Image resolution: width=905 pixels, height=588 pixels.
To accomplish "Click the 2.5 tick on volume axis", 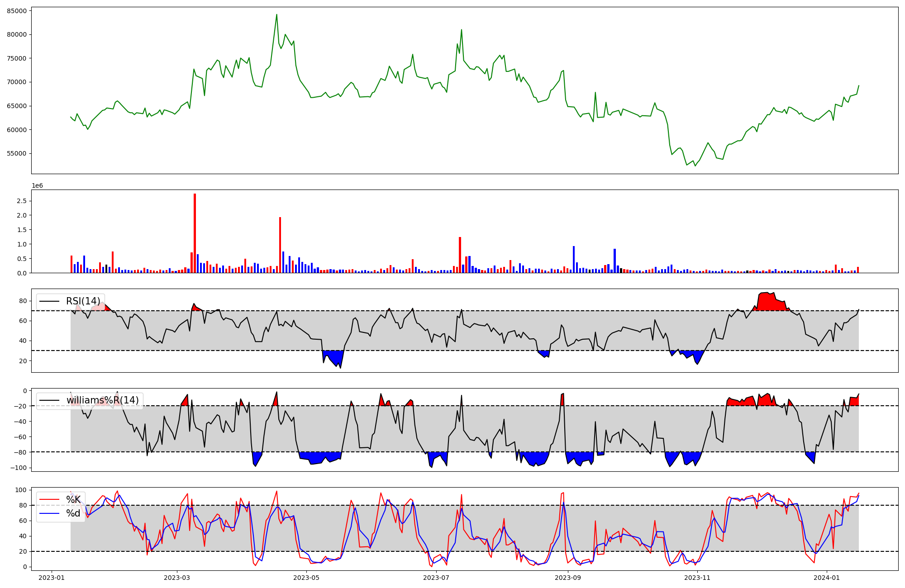I will pos(21,201).
